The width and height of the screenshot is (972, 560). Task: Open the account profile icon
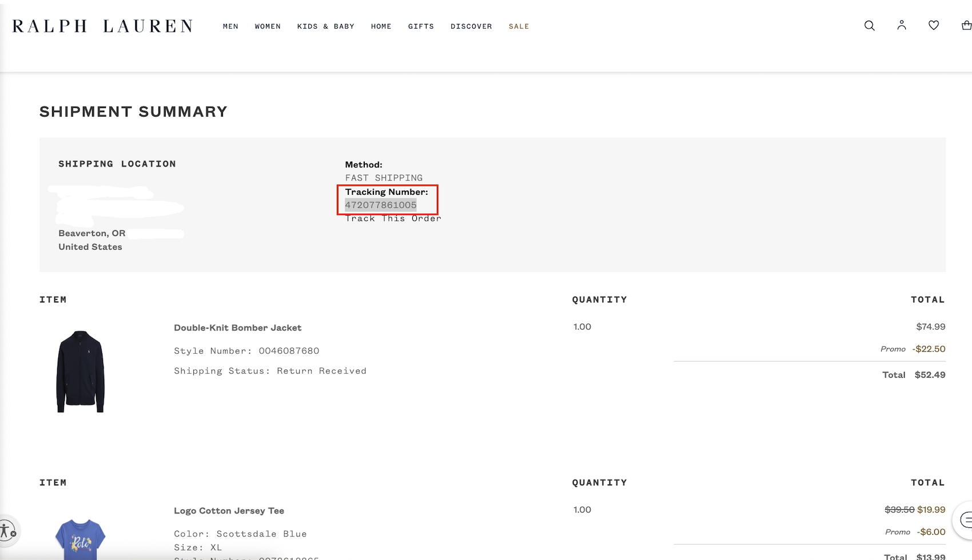[x=902, y=25]
